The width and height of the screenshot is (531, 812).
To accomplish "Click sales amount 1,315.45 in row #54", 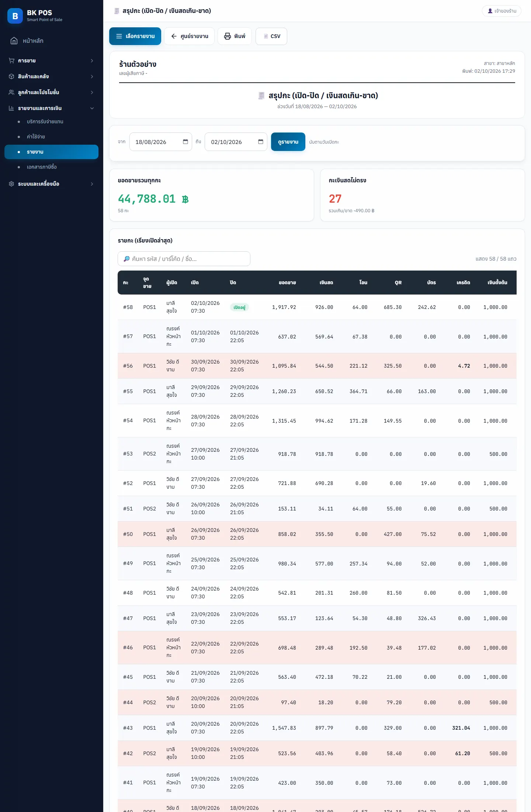I will 284,421.
